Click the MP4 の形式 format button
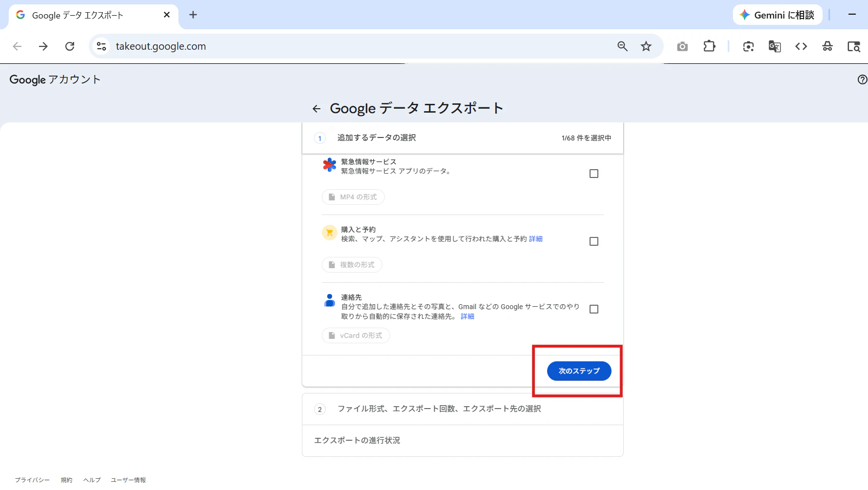 pos(353,197)
